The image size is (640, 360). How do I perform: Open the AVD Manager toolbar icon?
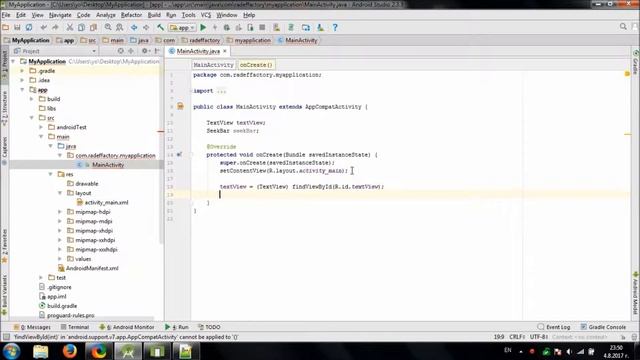(276, 27)
